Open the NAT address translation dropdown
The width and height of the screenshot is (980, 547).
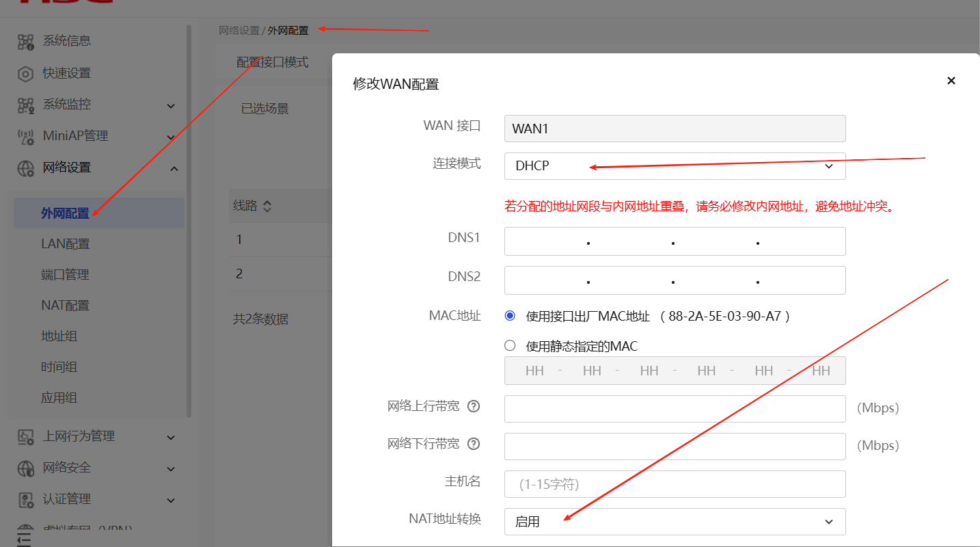pos(675,522)
